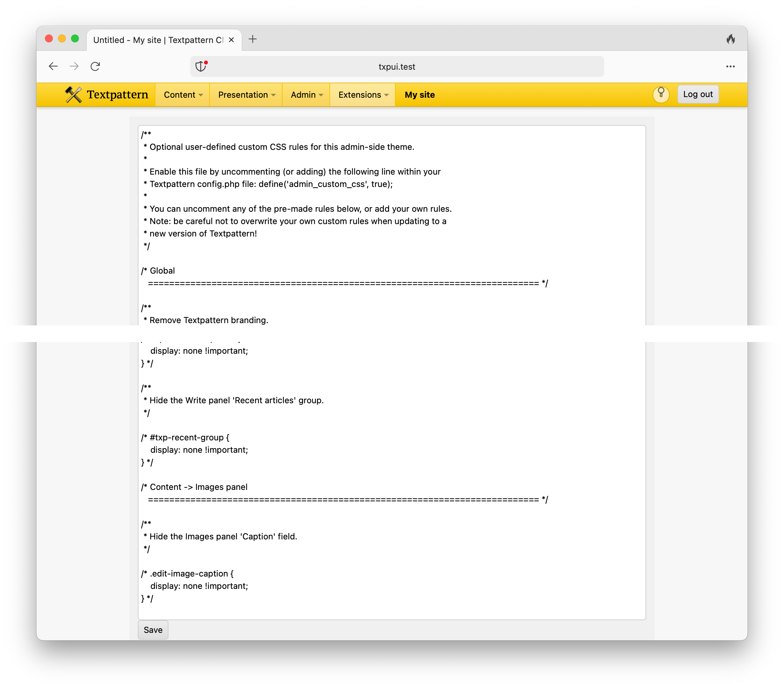Open the Admin dropdown menu
The height and width of the screenshot is (684, 784).
[307, 95]
